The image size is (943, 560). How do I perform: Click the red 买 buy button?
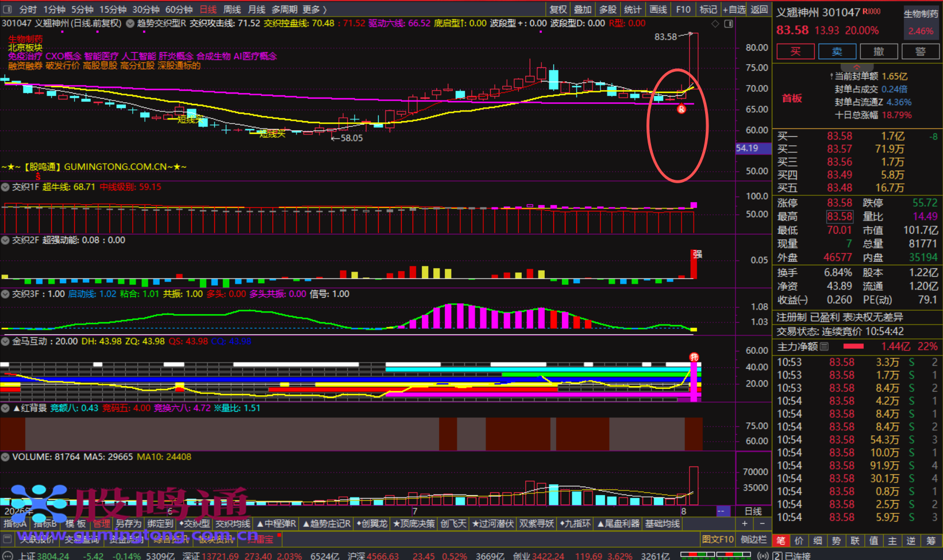click(795, 52)
